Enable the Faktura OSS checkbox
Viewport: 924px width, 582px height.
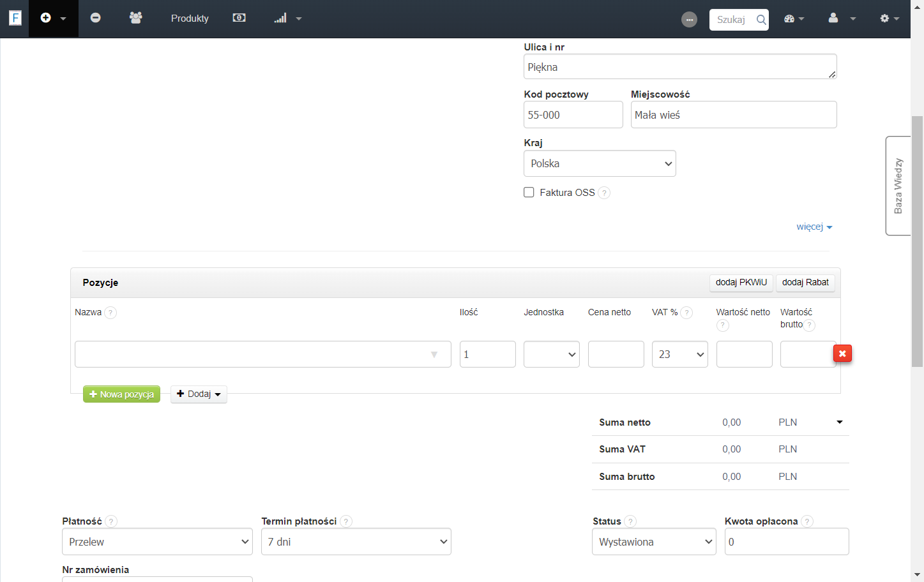[x=529, y=192]
